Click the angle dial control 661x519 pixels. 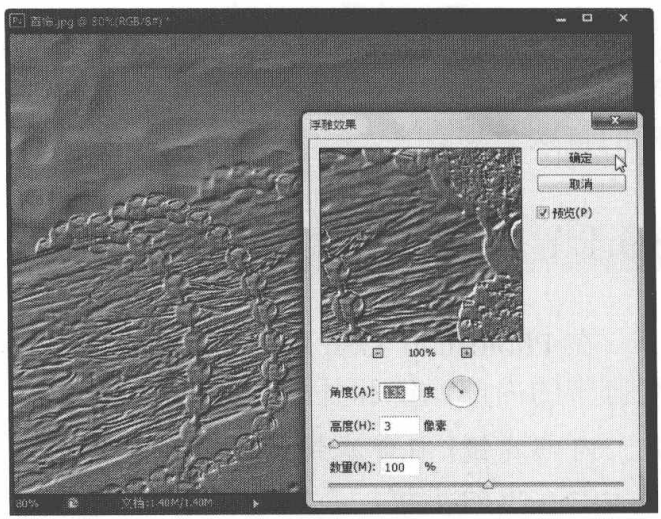(461, 392)
